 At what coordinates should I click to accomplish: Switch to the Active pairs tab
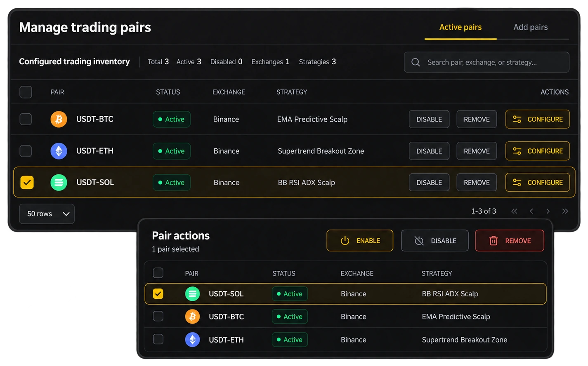tap(460, 27)
